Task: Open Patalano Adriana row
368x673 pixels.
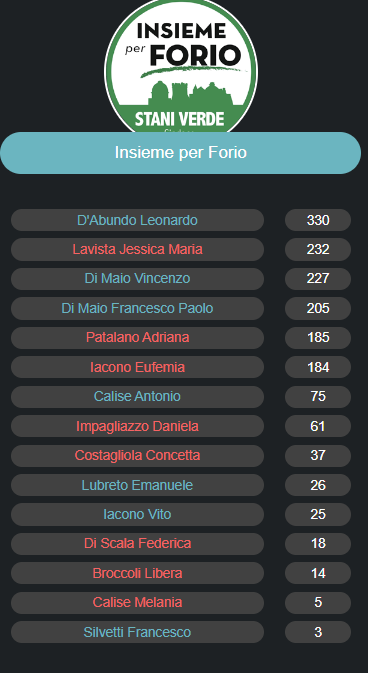Action: click(x=137, y=337)
